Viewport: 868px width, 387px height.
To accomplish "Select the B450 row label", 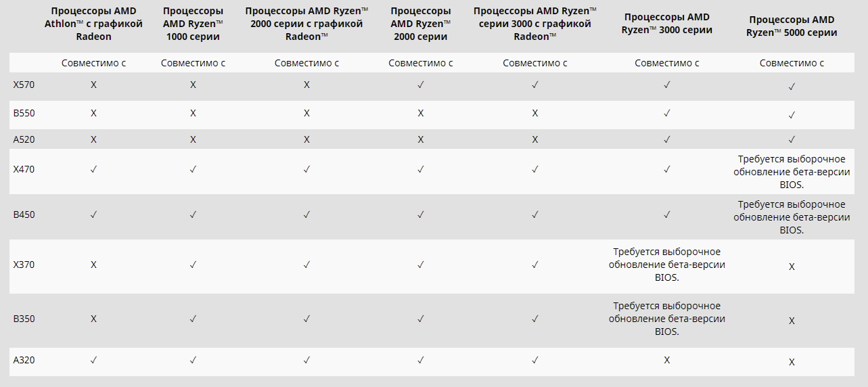I will tap(24, 214).
